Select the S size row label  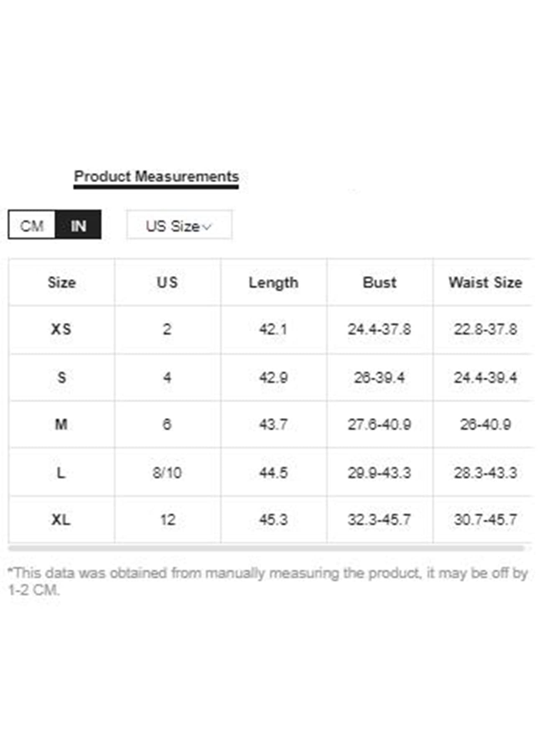[x=61, y=378]
